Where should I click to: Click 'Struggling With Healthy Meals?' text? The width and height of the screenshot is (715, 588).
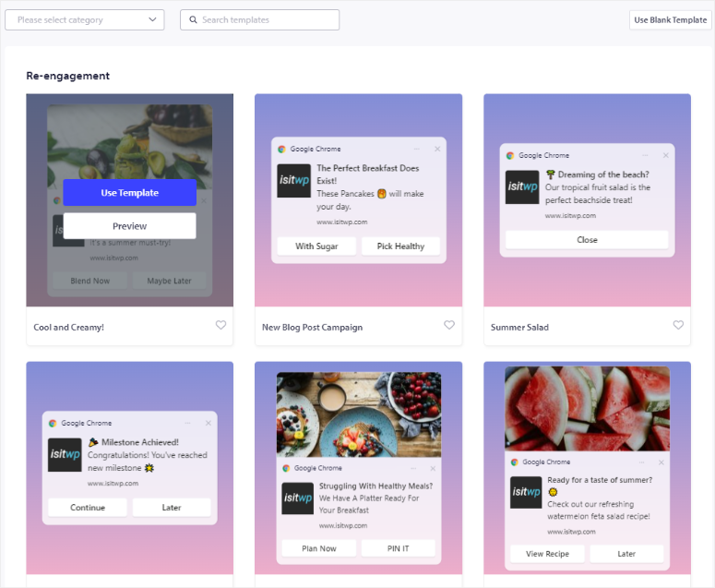pyautogui.click(x=375, y=486)
